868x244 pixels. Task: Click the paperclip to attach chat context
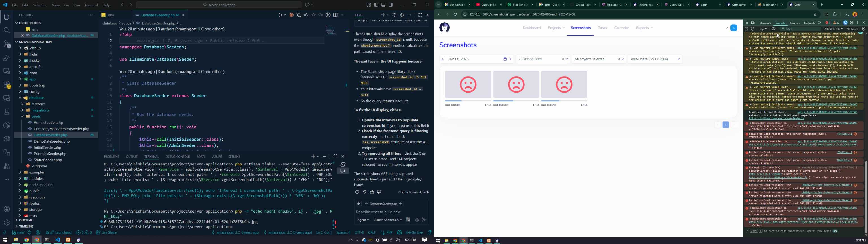tap(359, 204)
